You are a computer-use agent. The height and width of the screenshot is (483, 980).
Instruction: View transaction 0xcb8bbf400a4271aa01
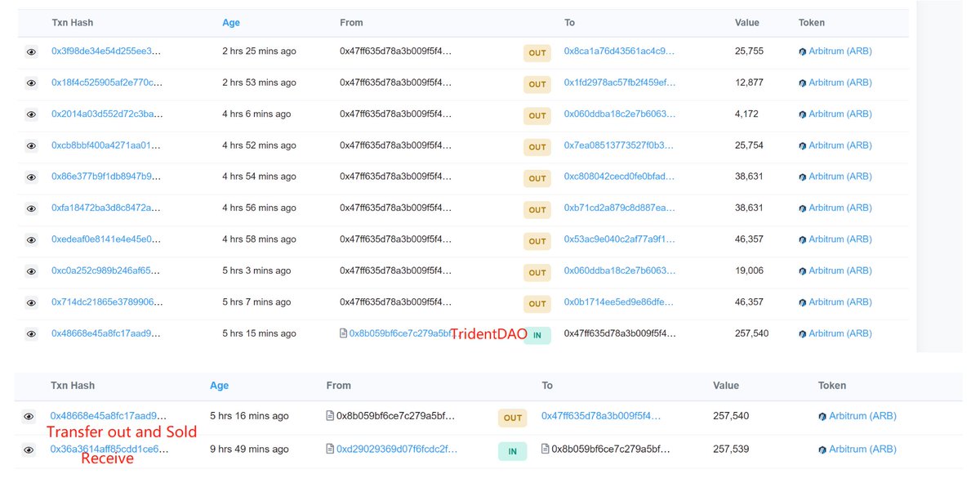tap(106, 145)
